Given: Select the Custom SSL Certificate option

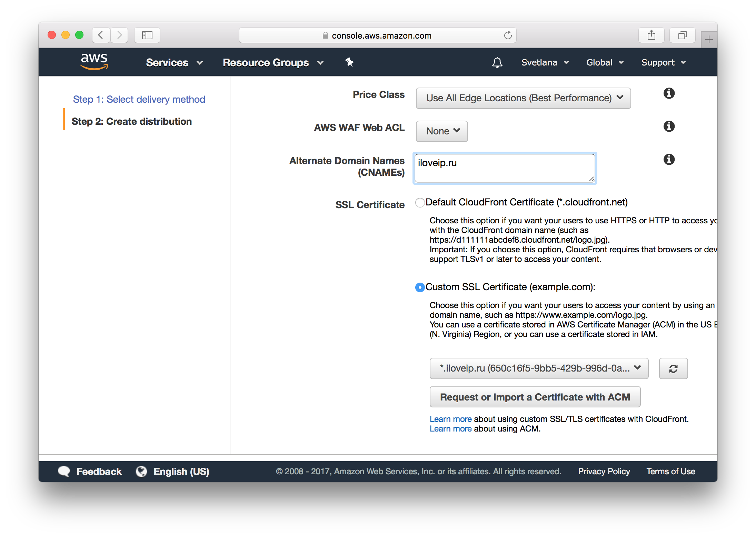Looking at the screenshot, I should coord(419,287).
